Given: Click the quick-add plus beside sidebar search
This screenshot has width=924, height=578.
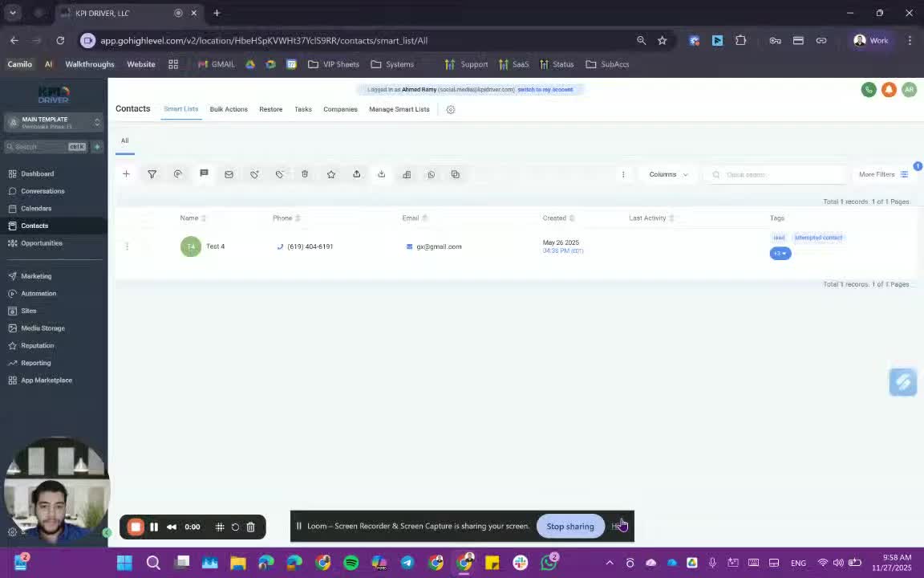Looking at the screenshot, I should click(97, 146).
